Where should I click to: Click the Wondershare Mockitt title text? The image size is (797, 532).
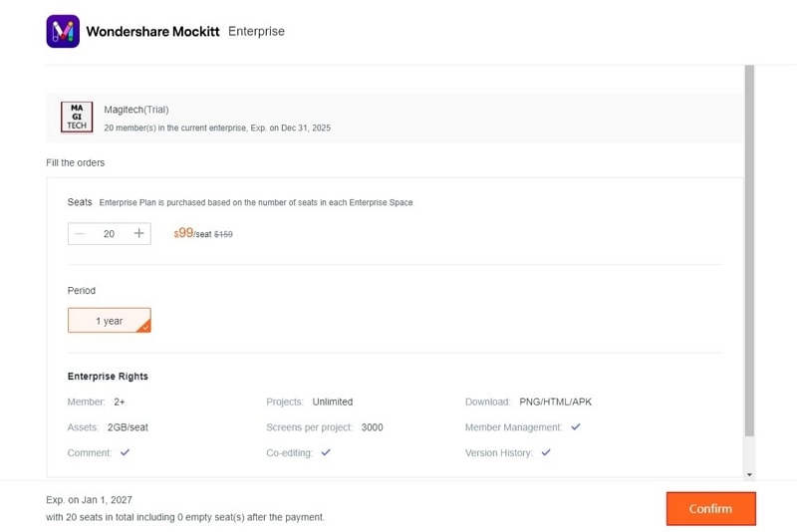152,32
